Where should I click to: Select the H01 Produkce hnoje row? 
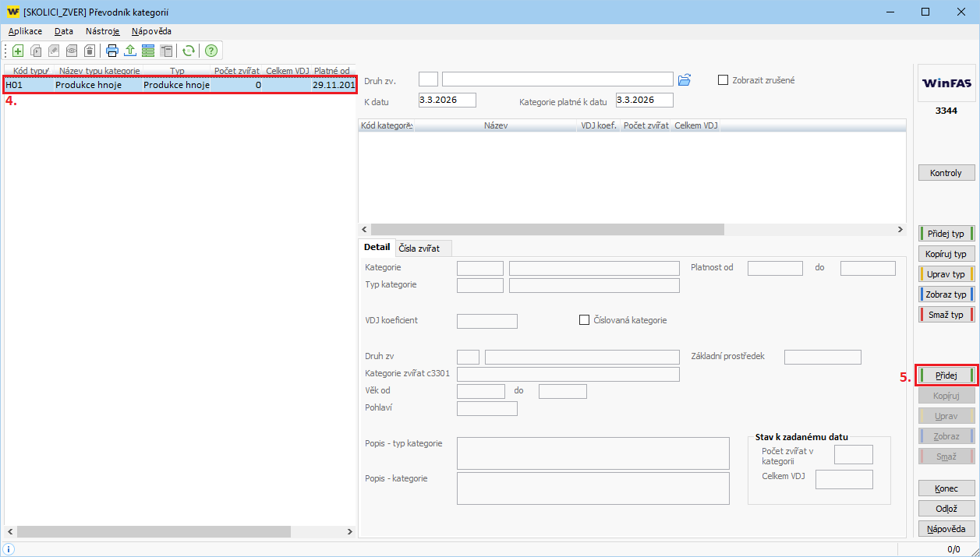tap(179, 85)
